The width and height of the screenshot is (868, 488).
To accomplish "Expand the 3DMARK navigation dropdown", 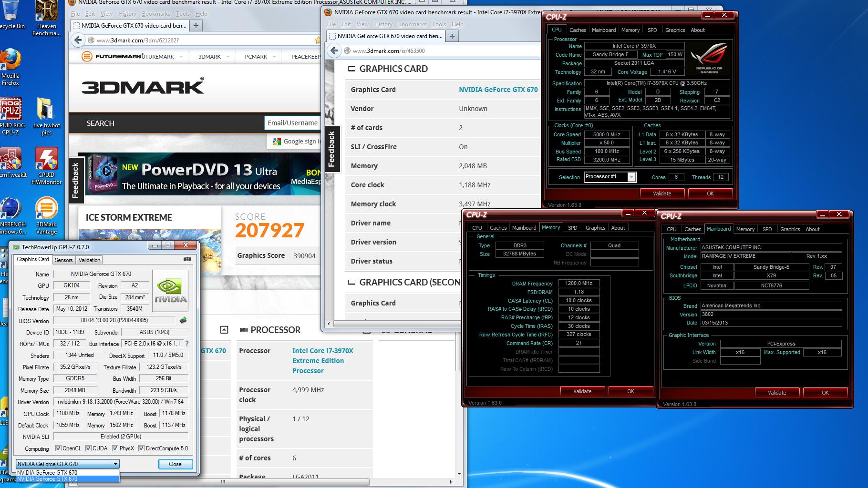I will click(x=227, y=57).
